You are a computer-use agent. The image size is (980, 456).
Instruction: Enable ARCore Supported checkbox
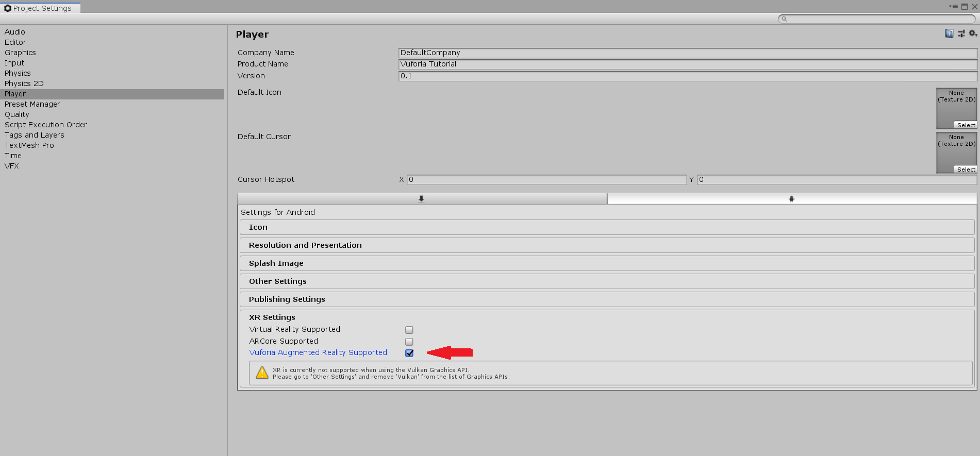[409, 342]
